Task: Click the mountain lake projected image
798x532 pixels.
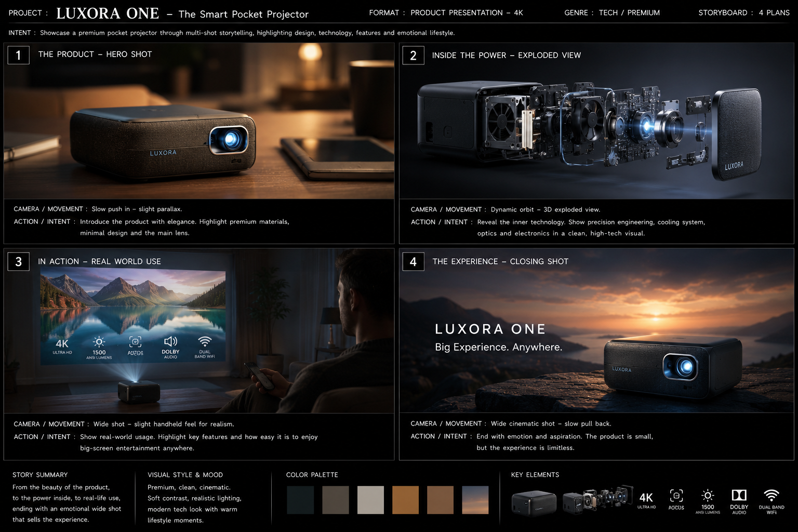Action: click(133, 317)
